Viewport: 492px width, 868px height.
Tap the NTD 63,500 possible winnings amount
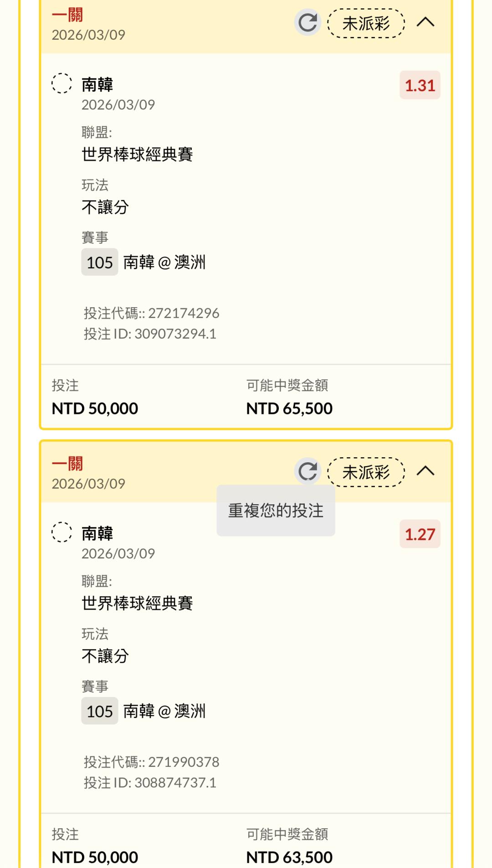coord(289,857)
